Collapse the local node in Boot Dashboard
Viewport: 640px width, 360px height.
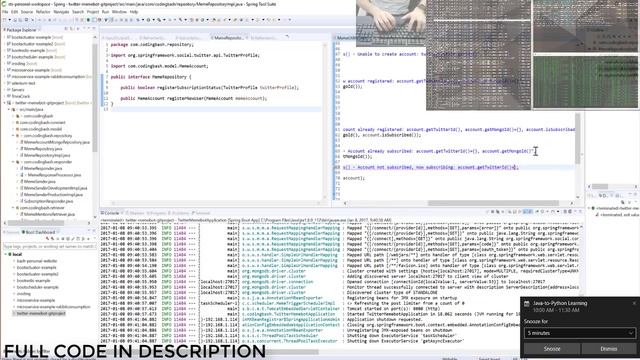click(x=6, y=254)
